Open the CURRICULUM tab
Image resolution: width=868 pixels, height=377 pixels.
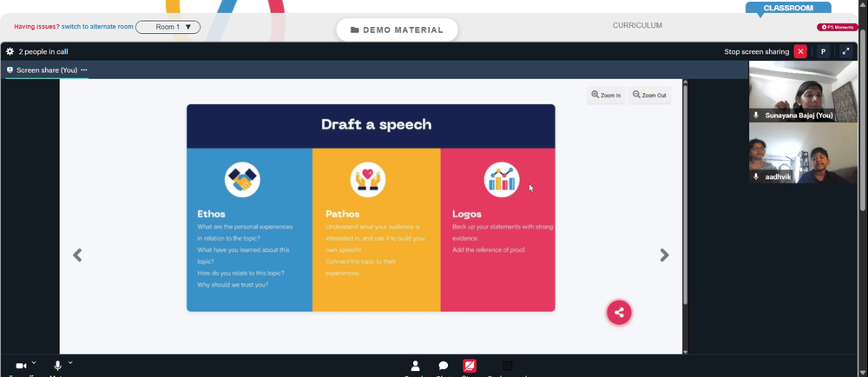coord(637,25)
